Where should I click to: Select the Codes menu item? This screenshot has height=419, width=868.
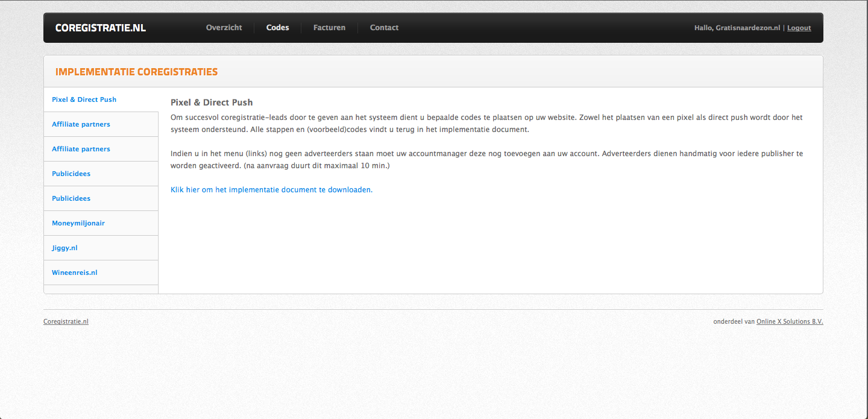[x=278, y=28]
